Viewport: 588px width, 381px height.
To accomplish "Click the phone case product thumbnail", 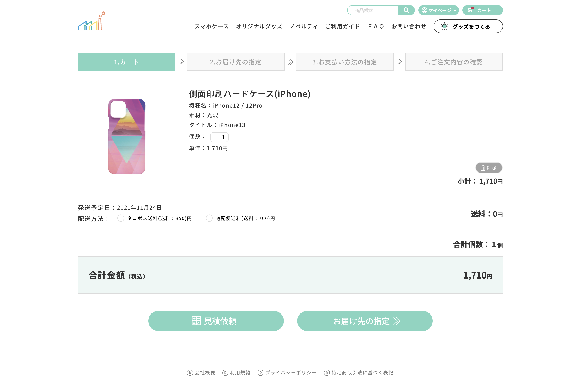I will [127, 136].
